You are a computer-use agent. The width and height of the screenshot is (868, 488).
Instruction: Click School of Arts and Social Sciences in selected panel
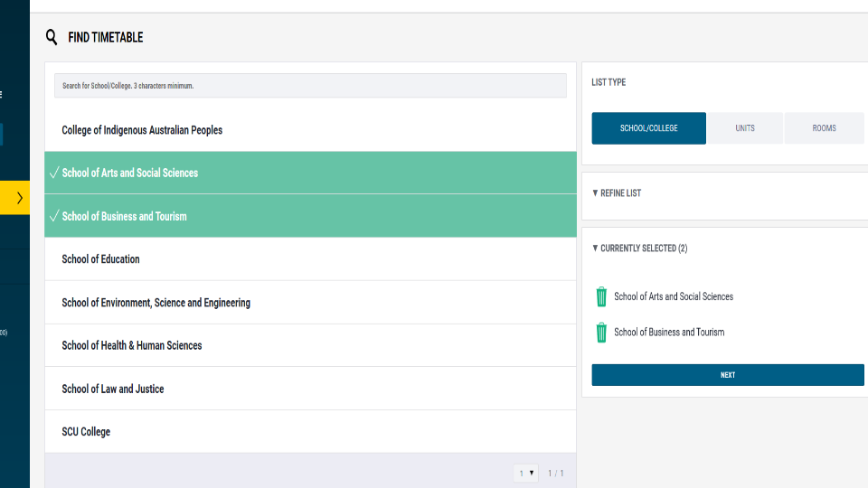(x=673, y=296)
